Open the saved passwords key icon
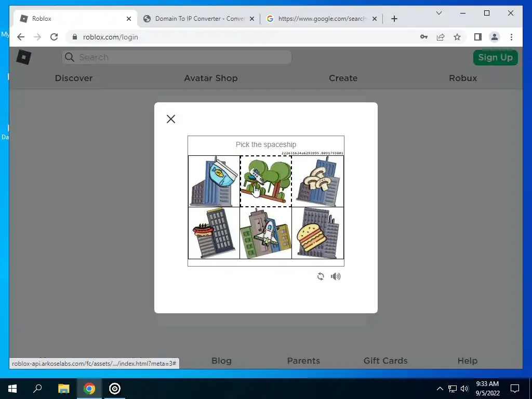This screenshot has width=532, height=399. pos(424,37)
